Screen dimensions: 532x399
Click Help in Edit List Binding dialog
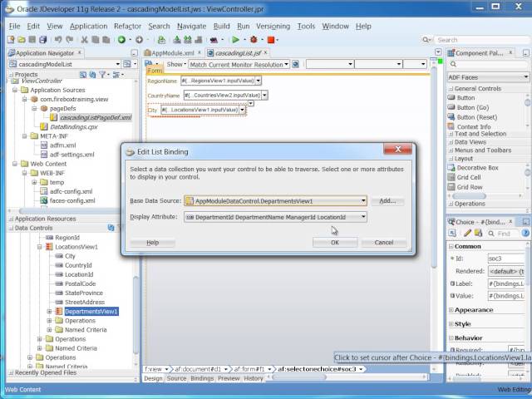[152, 242]
